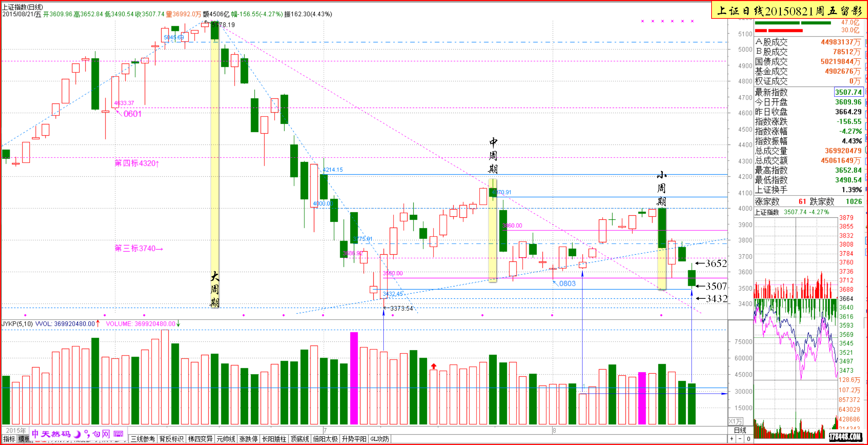Screen dimensions: 868x445
Task: Click the 最高指数 value 3652.84
Action: coord(848,170)
